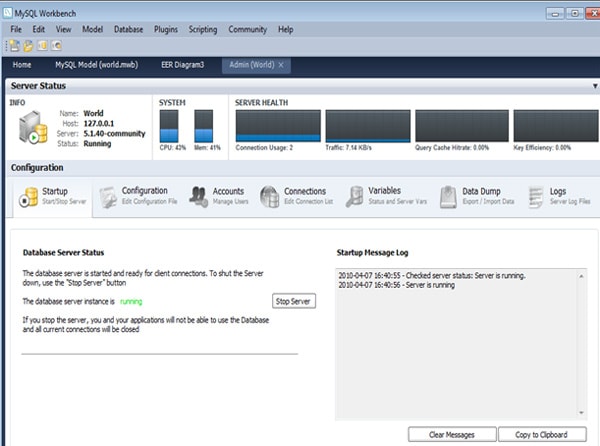Click the server instance icon in Info
Viewport: 600px width, 446px height.
pos(33,127)
